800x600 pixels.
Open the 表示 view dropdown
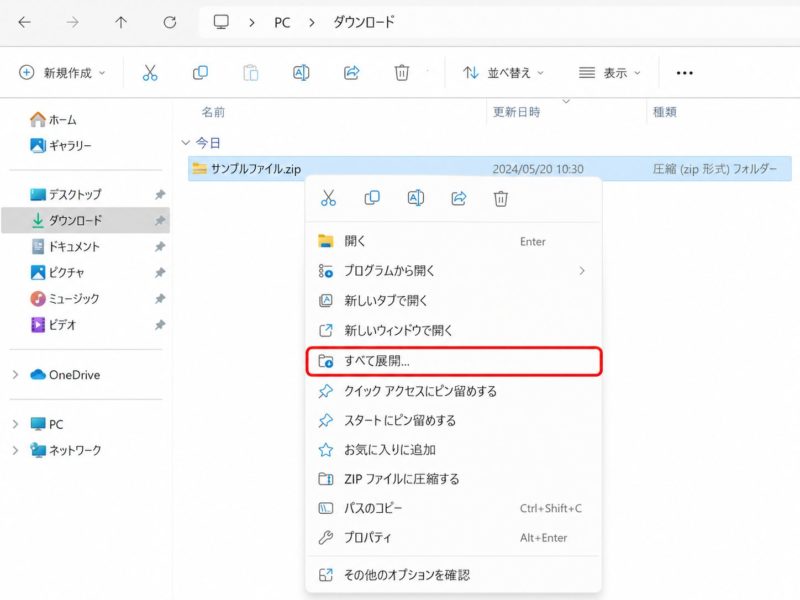pyautogui.click(x=609, y=73)
